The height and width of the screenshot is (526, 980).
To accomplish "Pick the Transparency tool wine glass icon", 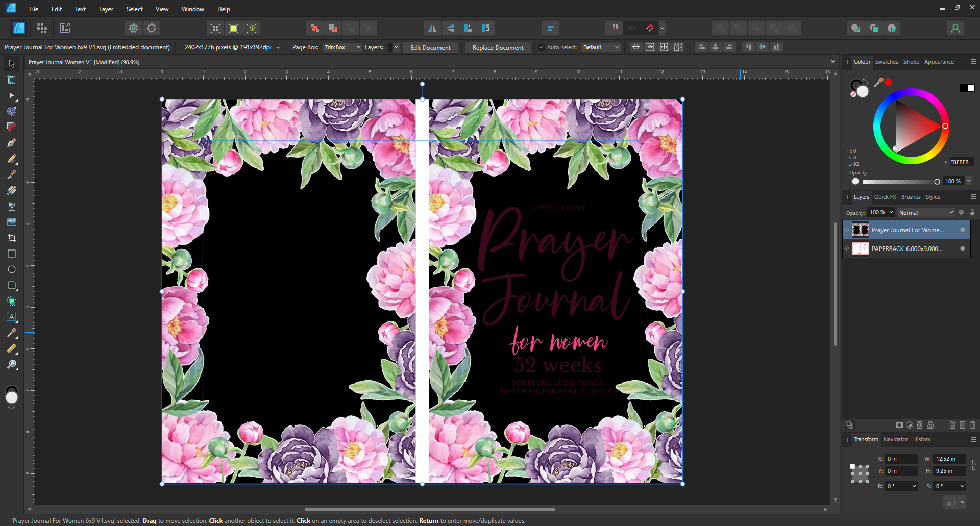I will (x=12, y=206).
